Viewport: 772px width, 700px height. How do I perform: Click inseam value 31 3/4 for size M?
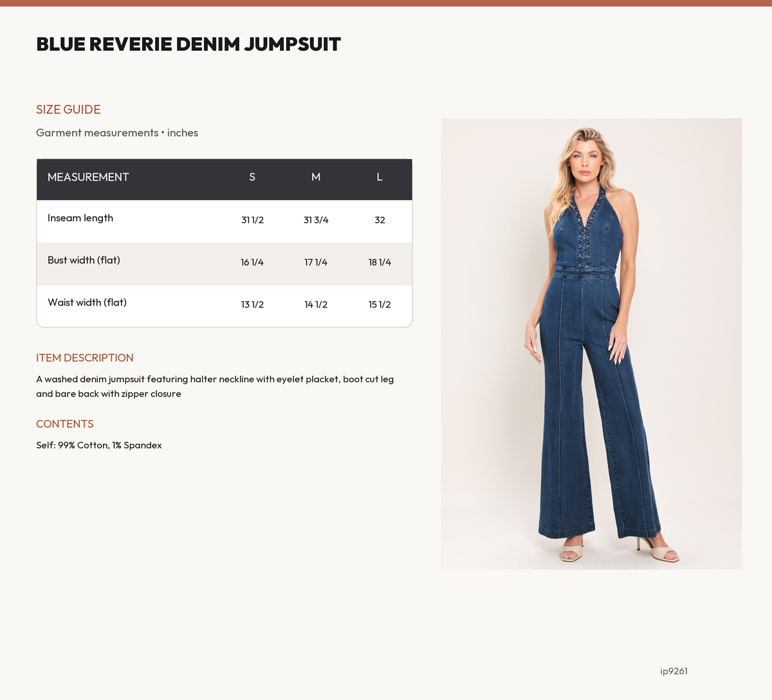click(316, 220)
